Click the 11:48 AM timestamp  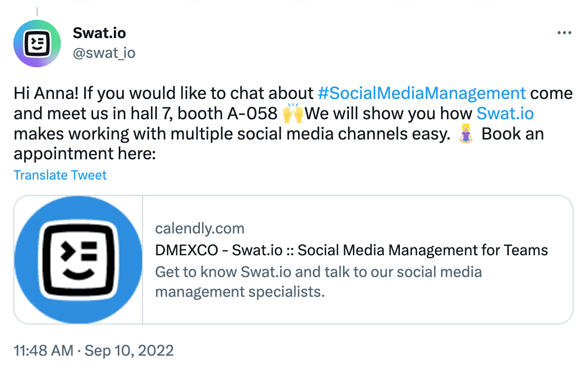click(44, 351)
